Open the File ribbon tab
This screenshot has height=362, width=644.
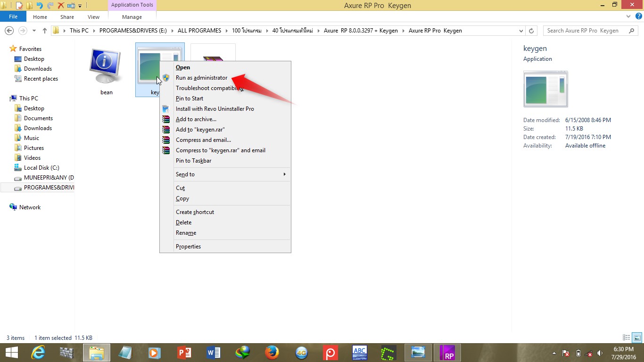click(13, 16)
